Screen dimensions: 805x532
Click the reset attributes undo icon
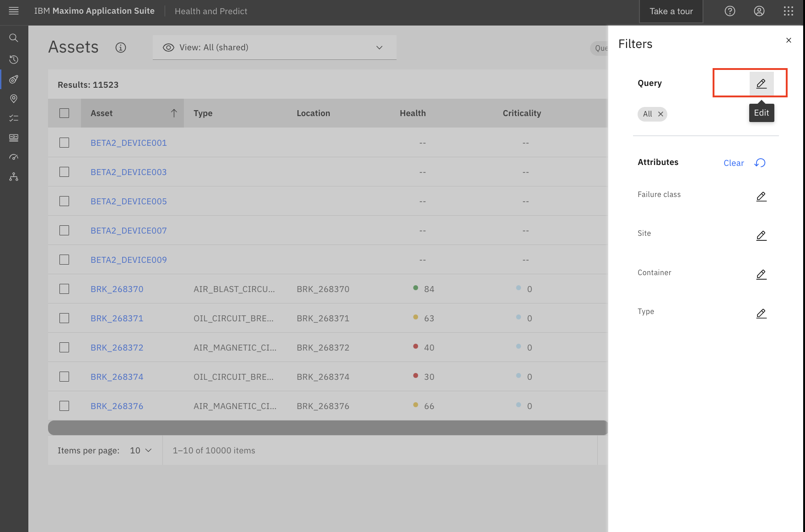click(760, 163)
